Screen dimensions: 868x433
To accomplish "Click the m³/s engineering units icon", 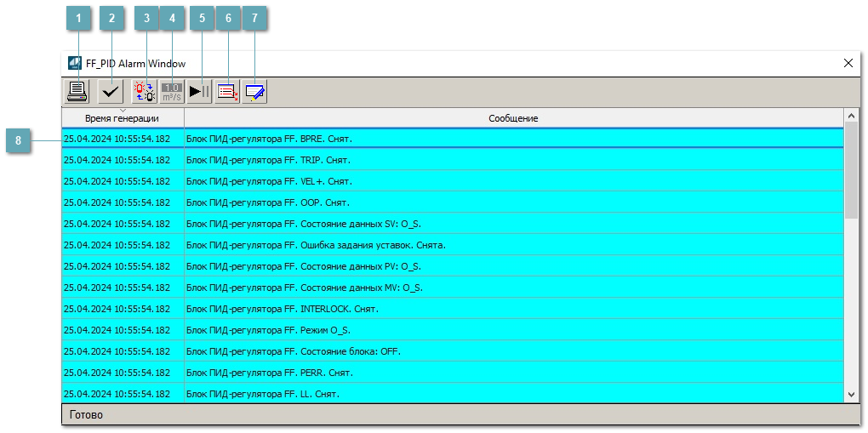I will click(172, 91).
